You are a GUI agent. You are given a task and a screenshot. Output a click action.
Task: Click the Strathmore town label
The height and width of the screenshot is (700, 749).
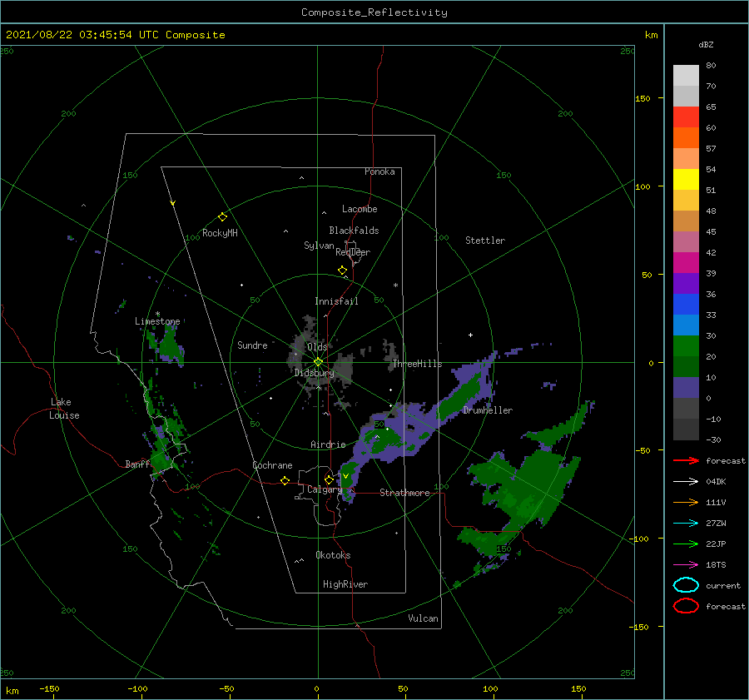pos(404,493)
